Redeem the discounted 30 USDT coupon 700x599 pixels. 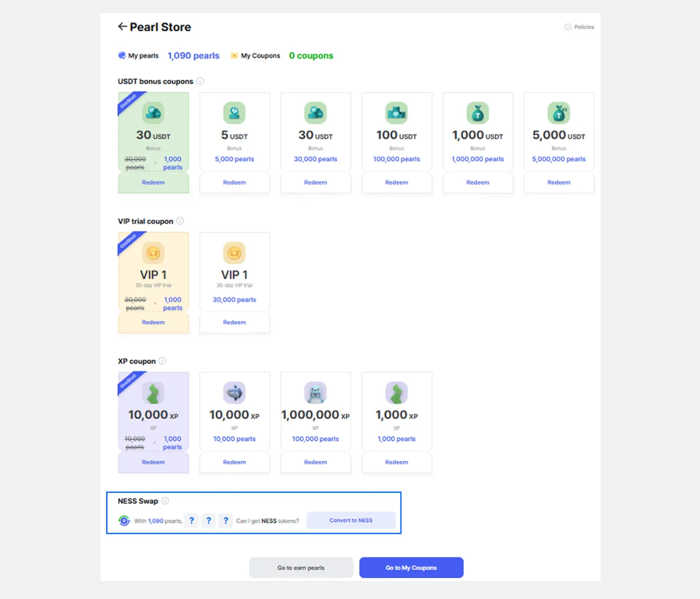(x=153, y=183)
